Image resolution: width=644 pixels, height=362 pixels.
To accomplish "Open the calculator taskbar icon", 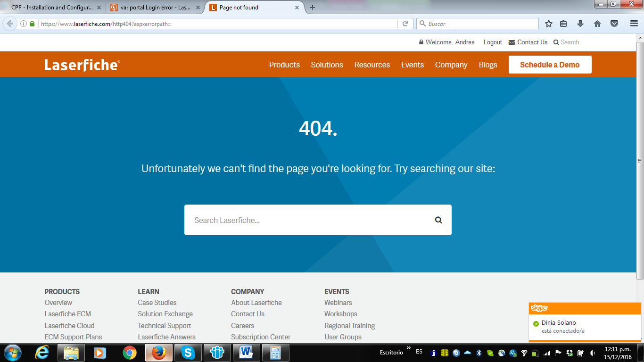I will pos(276,352).
